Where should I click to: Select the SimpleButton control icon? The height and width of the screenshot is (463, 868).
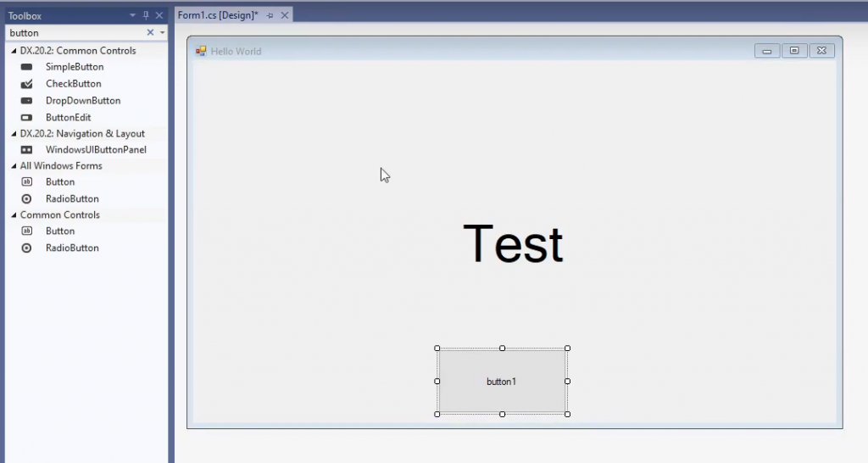click(x=26, y=67)
